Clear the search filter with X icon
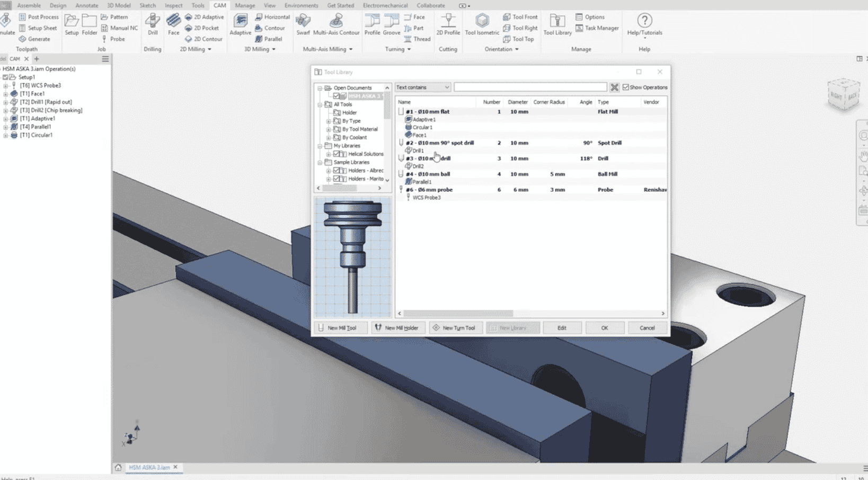 tap(614, 87)
